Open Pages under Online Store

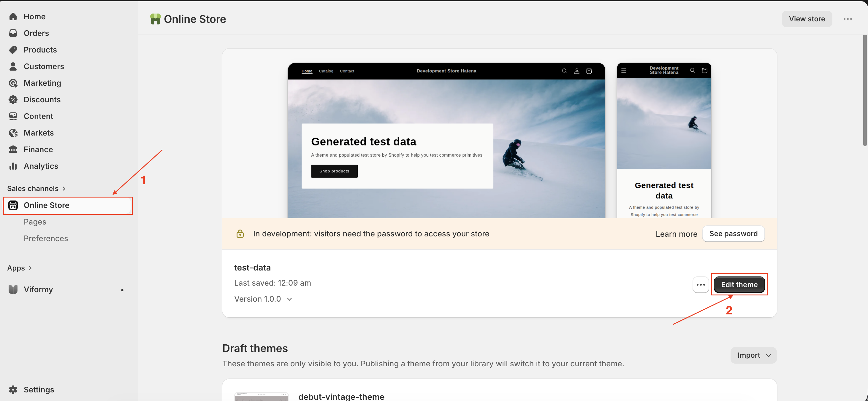click(x=35, y=222)
